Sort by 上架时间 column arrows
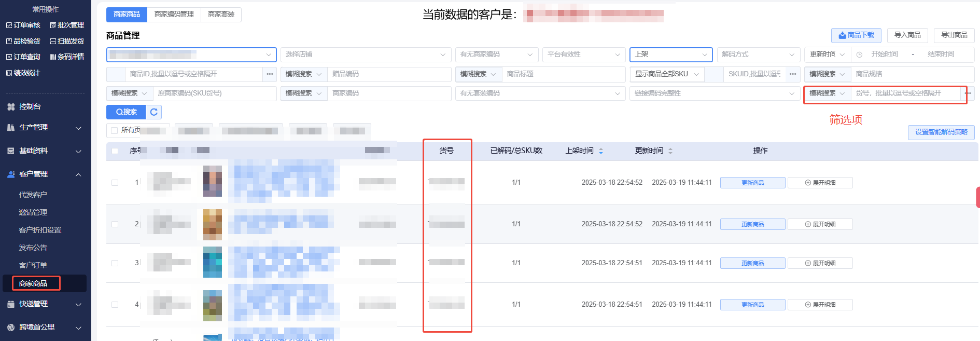 tap(601, 151)
